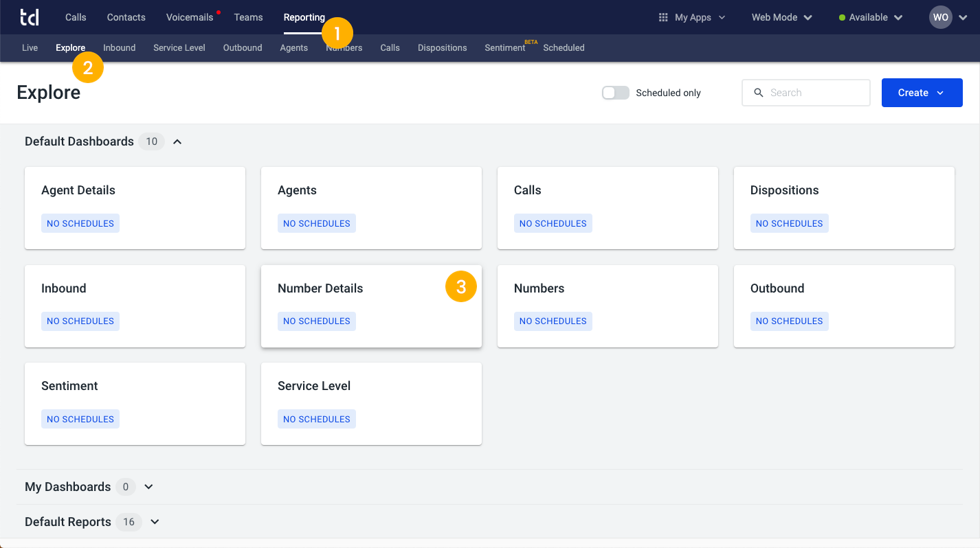Click the search magnifier icon
Screen dimensions: 980x548
tap(759, 92)
